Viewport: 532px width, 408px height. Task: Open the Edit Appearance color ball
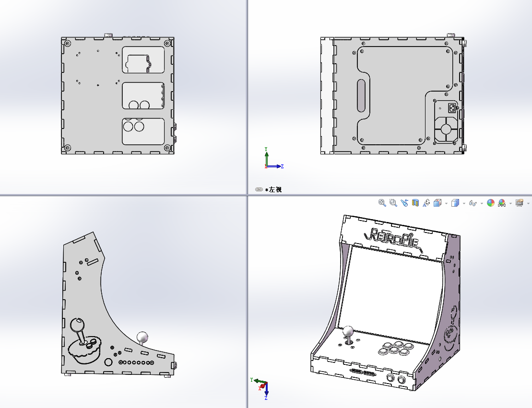click(x=491, y=203)
